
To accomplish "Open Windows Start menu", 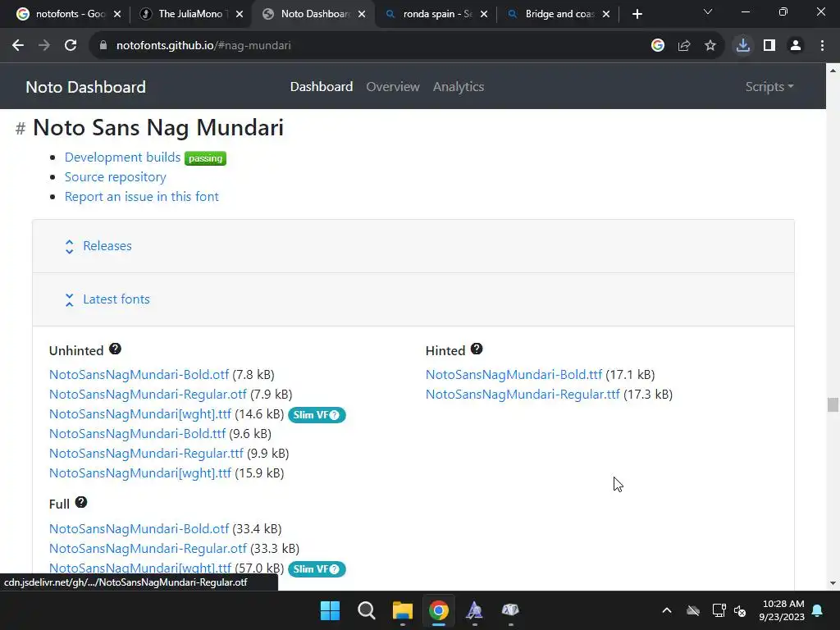I will point(330,610).
